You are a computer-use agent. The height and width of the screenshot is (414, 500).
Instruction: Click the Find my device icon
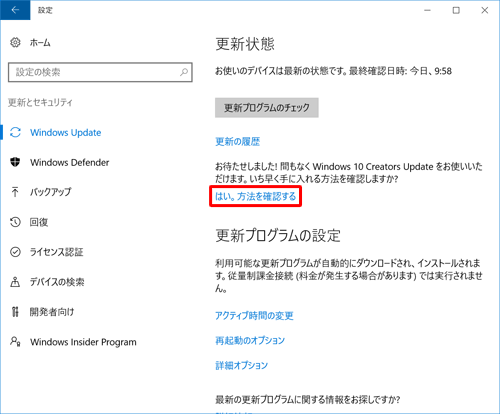pyautogui.click(x=15, y=282)
